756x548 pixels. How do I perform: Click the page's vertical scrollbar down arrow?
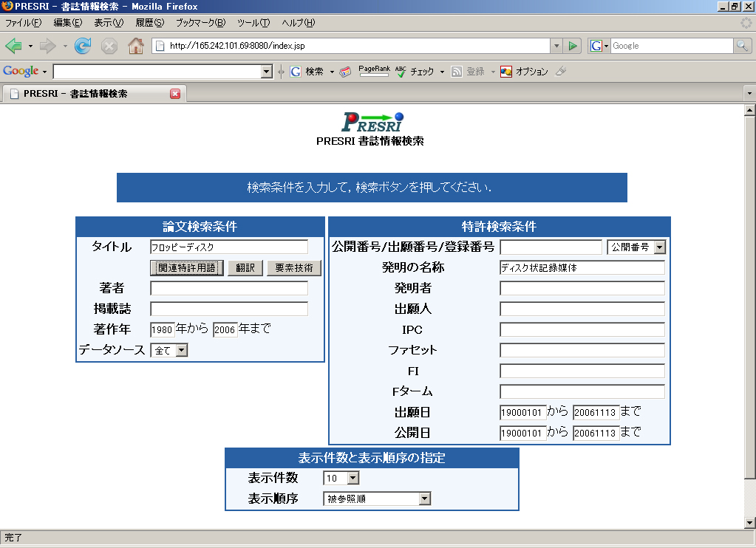[x=749, y=523]
